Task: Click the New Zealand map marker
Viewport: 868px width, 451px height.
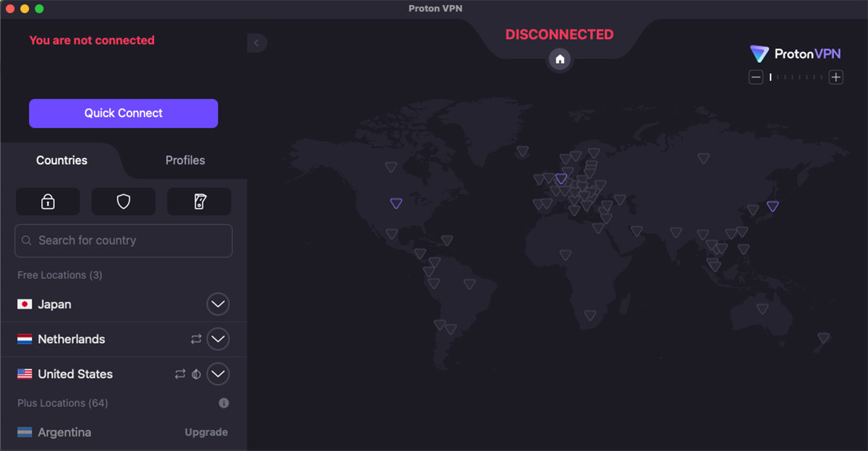Action: click(823, 338)
